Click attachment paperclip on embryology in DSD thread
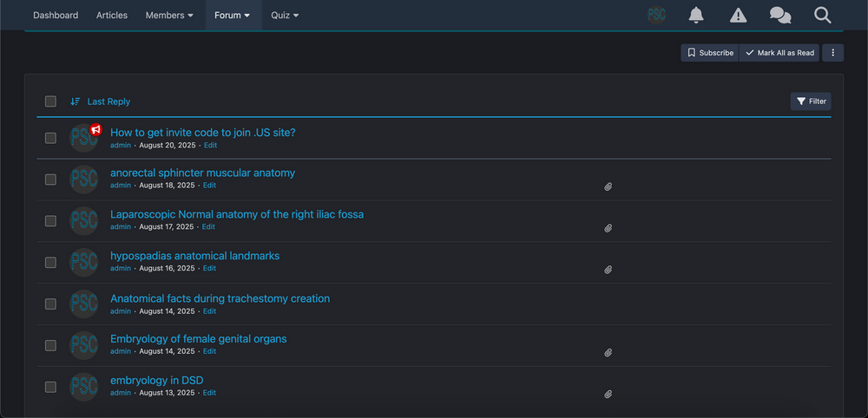868x418 pixels. (608, 395)
